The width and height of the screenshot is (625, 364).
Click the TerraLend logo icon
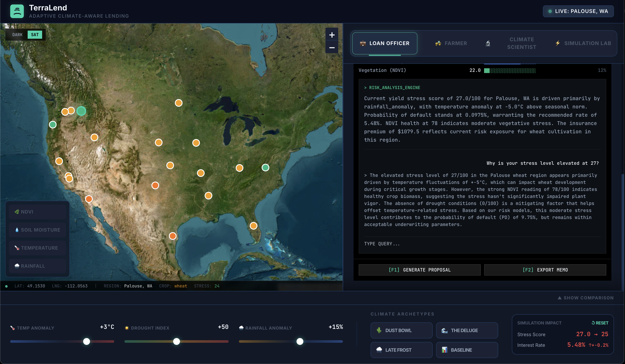(x=17, y=11)
